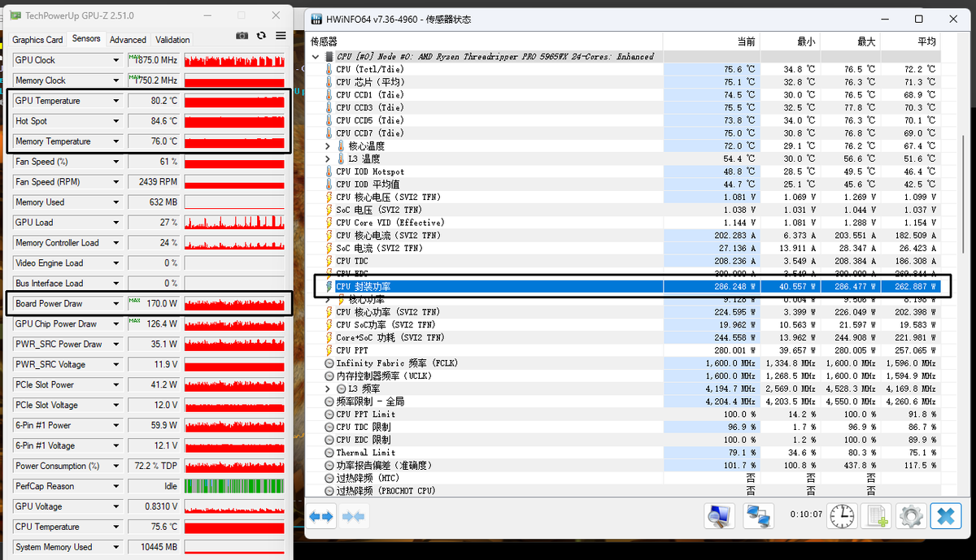
Task: Start logging with the sheet-plus icon
Action: pos(877,515)
